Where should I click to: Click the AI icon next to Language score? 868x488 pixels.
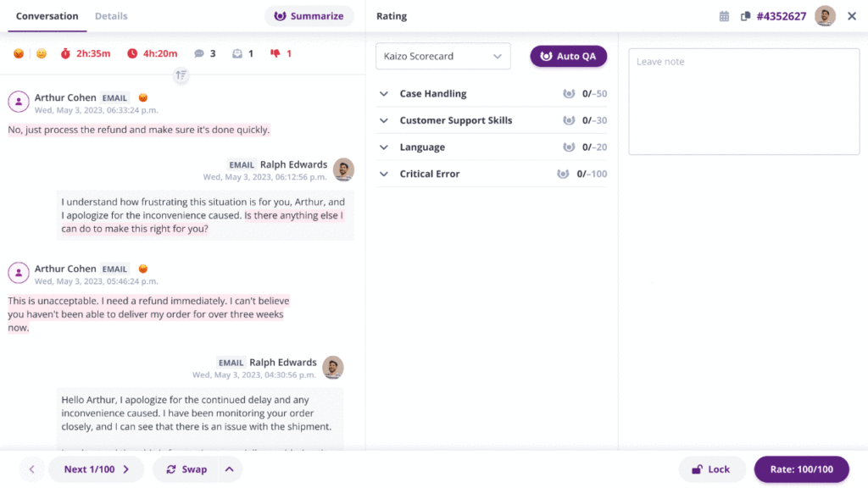coord(569,147)
